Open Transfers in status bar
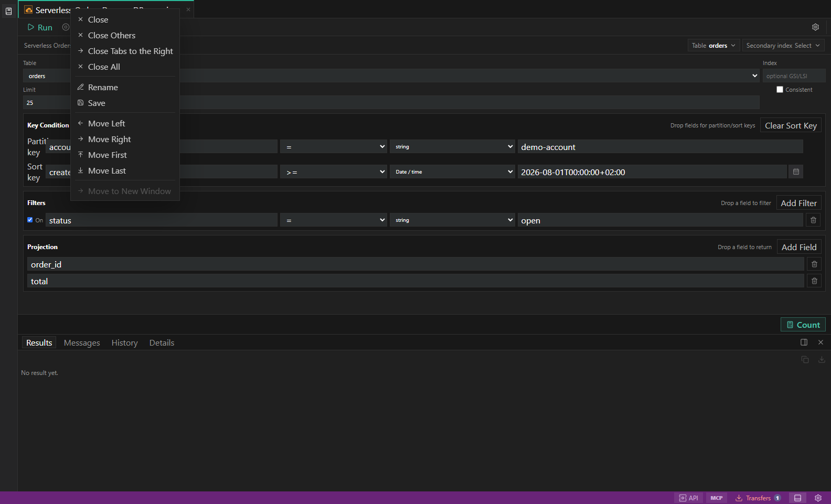This screenshot has height=504, width=831. pos(758,498)
